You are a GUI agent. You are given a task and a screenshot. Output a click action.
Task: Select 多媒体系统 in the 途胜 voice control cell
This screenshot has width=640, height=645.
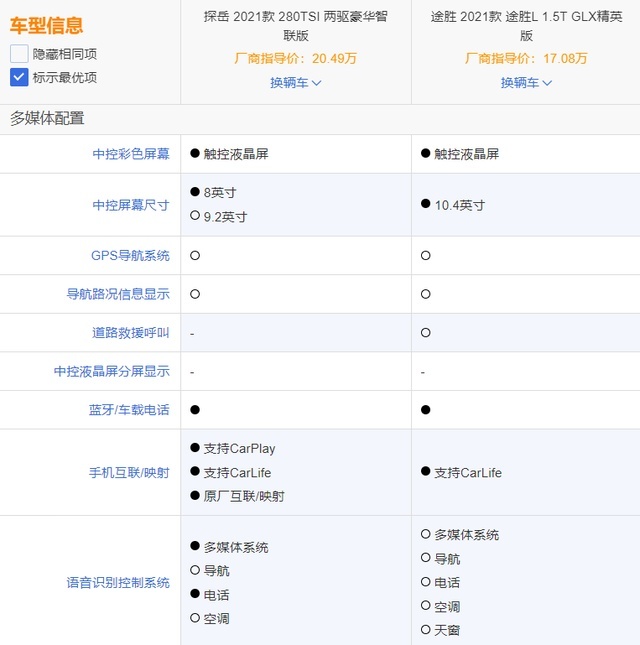(x=467, y=535)
